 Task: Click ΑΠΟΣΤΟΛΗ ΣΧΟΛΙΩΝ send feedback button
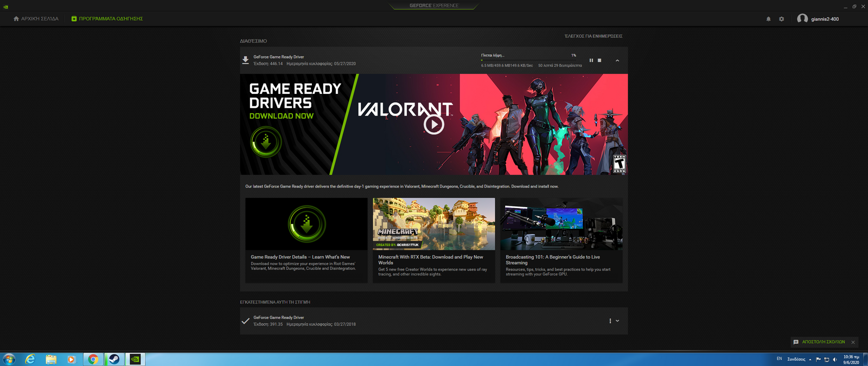click(x=819, y=342)
